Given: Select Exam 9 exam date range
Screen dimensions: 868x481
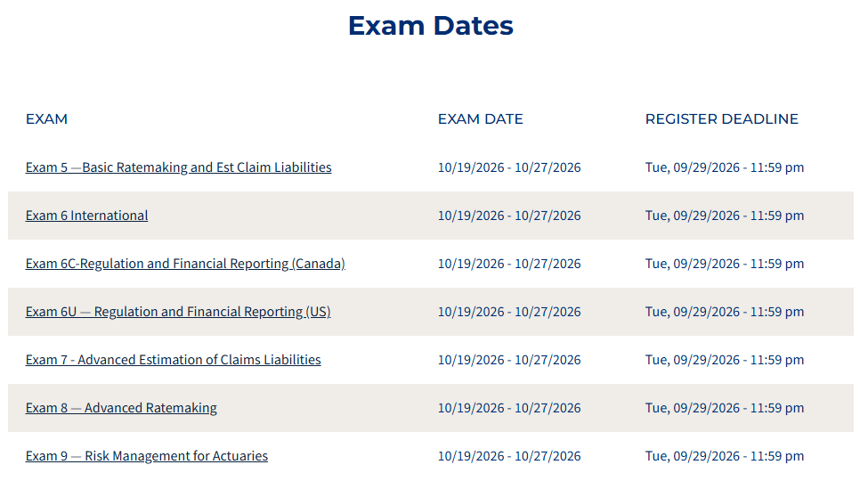Looking at the screenshot, I should [x=509, y=456].
